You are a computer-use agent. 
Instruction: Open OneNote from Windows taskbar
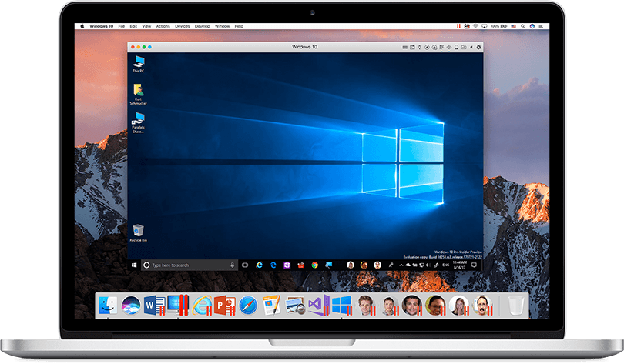(287, 265)
